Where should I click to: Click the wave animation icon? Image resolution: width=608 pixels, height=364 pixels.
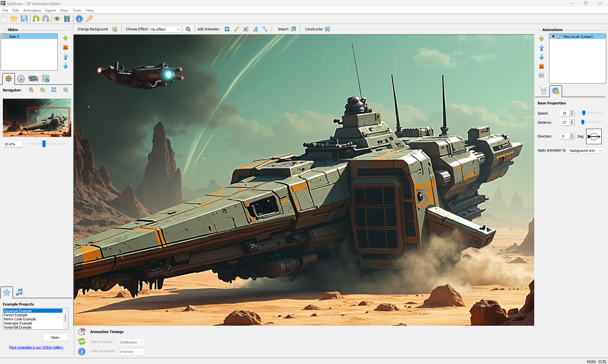265,29
